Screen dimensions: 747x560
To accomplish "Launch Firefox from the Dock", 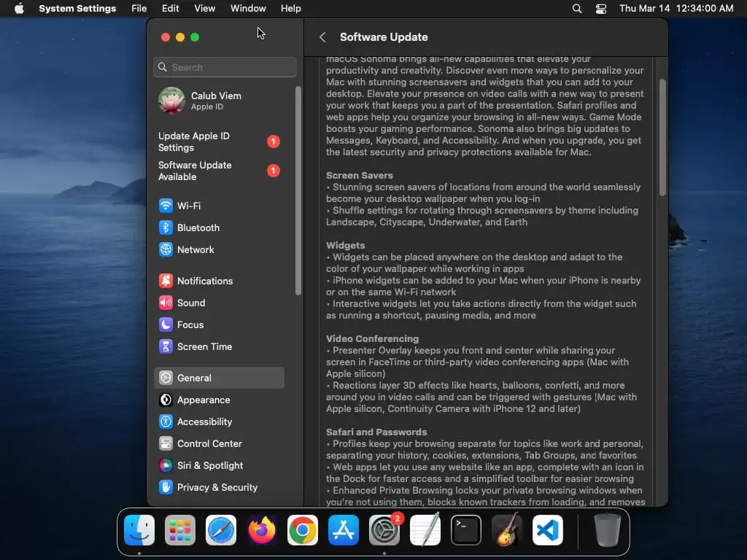I will 262,530.
